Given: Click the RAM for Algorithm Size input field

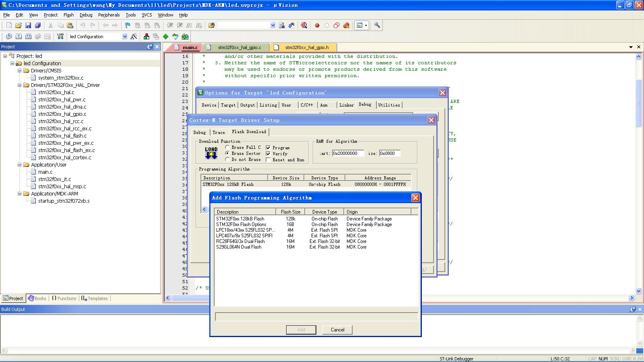Looking at the screenshot, I should pos(390,153).
